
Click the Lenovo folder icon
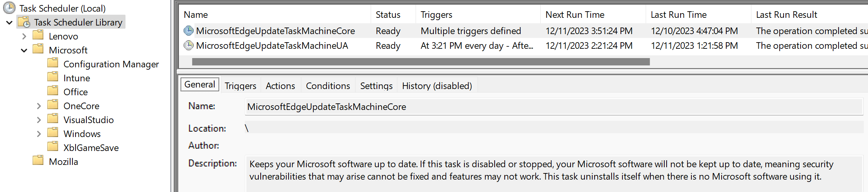coord(38,36)
